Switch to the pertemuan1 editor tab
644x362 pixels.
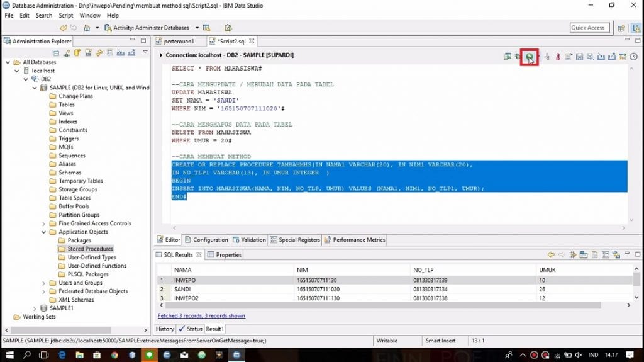tap(178, 41)
